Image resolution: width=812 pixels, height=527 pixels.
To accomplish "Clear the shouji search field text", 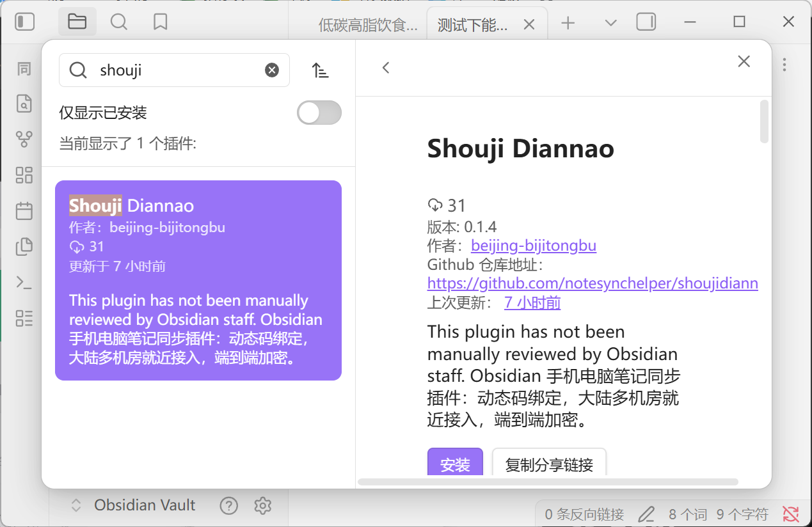I will (x=272, y=70).
